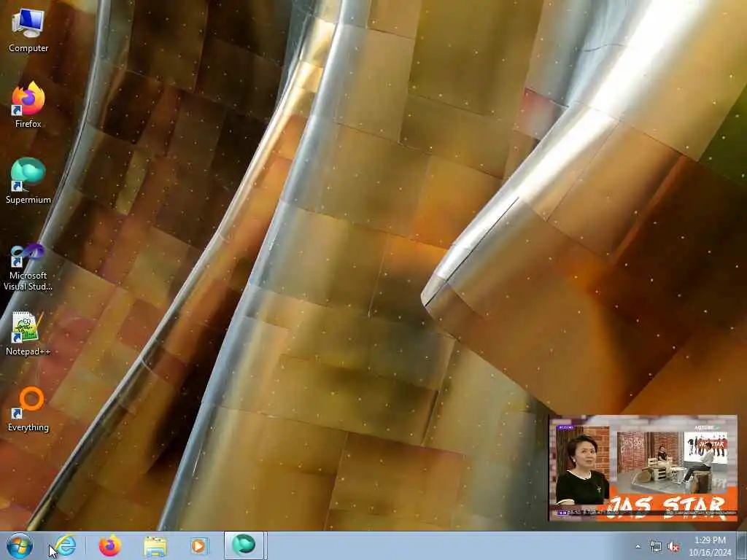Click the picture-in-picture video thumbnail

pos(643,468)
